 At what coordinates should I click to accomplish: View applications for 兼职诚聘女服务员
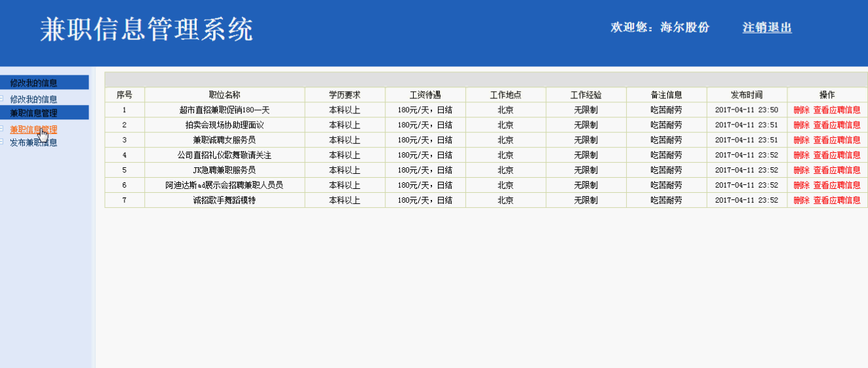click(837, 140)
